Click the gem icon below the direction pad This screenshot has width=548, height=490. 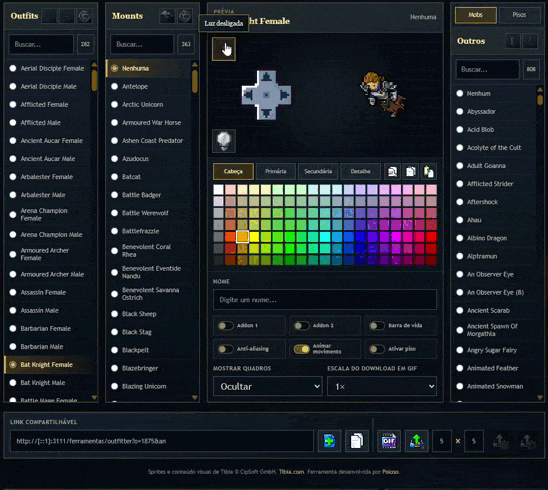[224, 141]
